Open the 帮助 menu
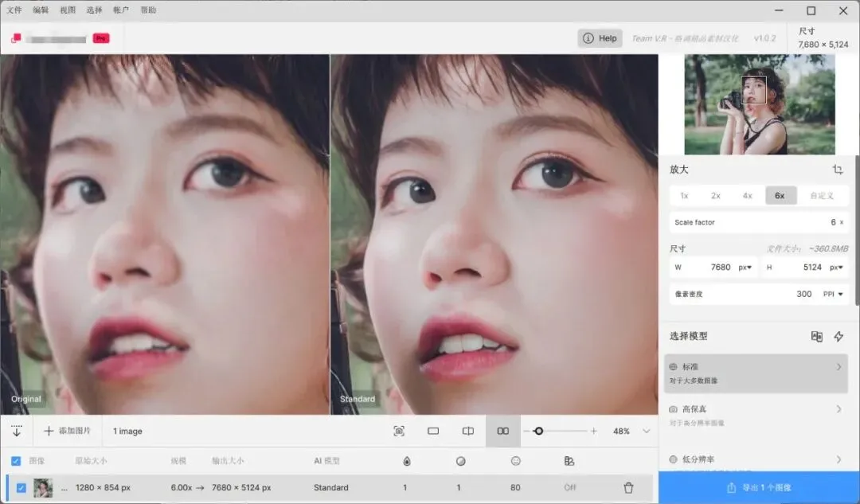This screenshot has height=504, width=860. [148, 10]
